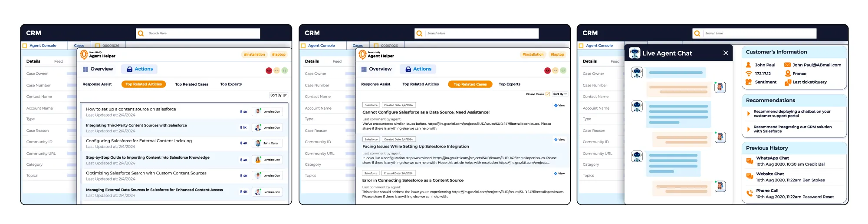
Task: Click the location pin icon next to France
Action: coord(788,74)
